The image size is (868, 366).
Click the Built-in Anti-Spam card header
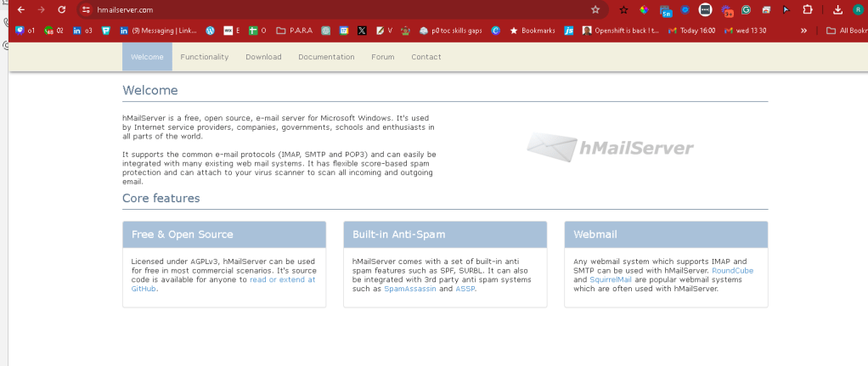[x=445, y=234]
